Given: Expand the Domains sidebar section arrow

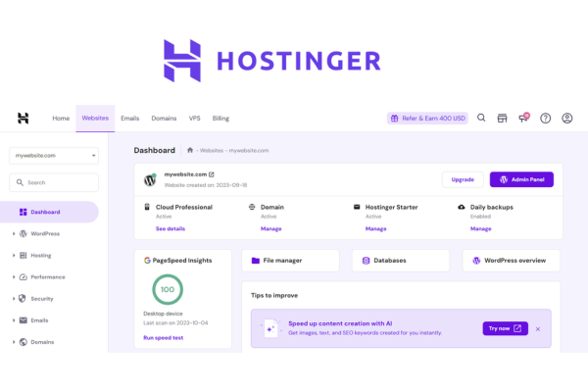Looking at the screenshot, I should click(14, 342).
